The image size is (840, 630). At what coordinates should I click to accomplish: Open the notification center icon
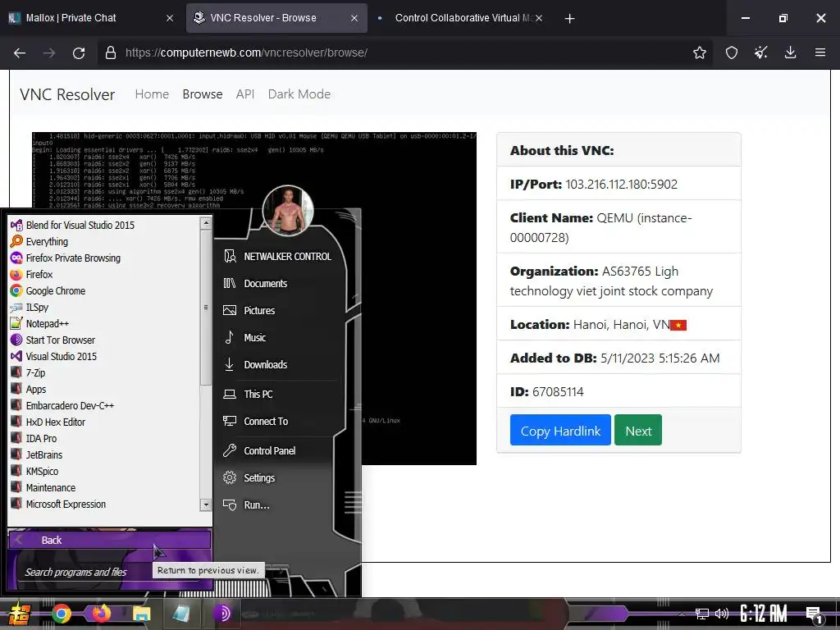(815, 615)
